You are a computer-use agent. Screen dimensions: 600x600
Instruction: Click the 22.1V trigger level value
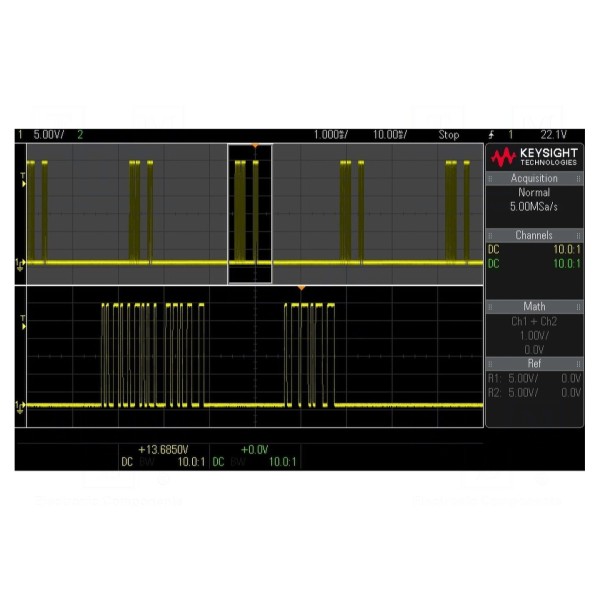point(553,135)
